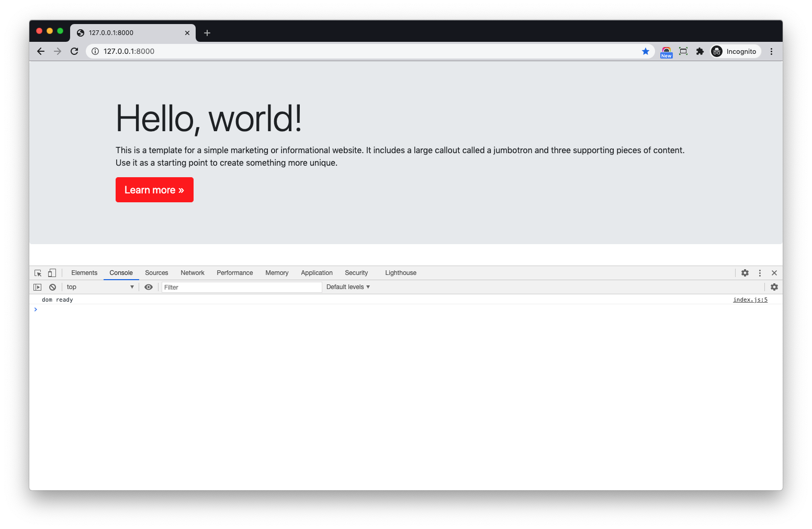The height and width of the screenshot is (529, 812).
Task: Switch to the Network tab
Action: point(193,273)
